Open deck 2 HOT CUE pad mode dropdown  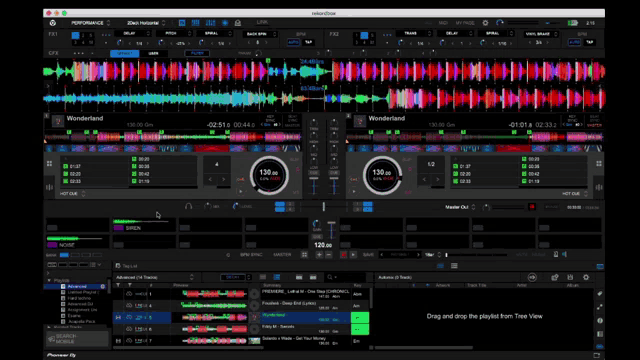tap(575, 193)
